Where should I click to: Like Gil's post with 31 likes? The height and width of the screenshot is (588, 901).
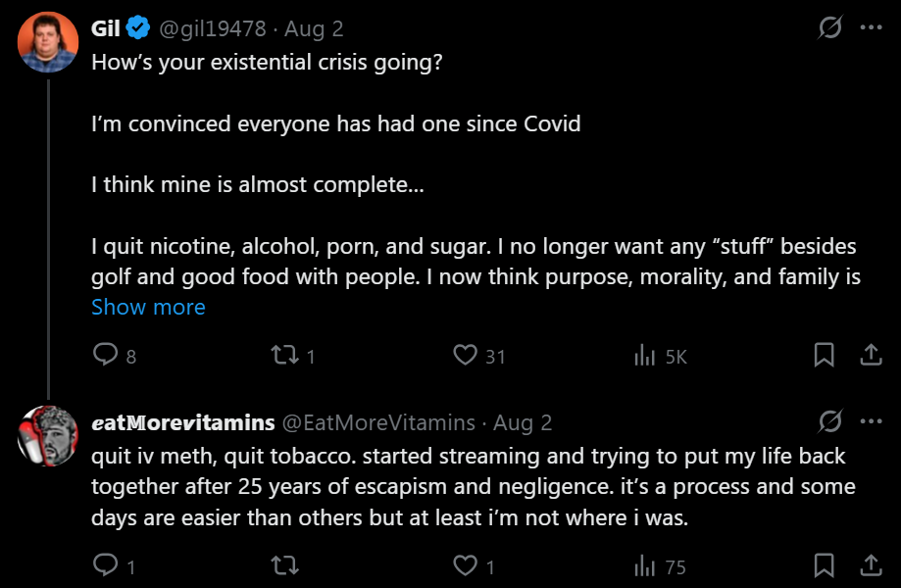click(466, 356)
